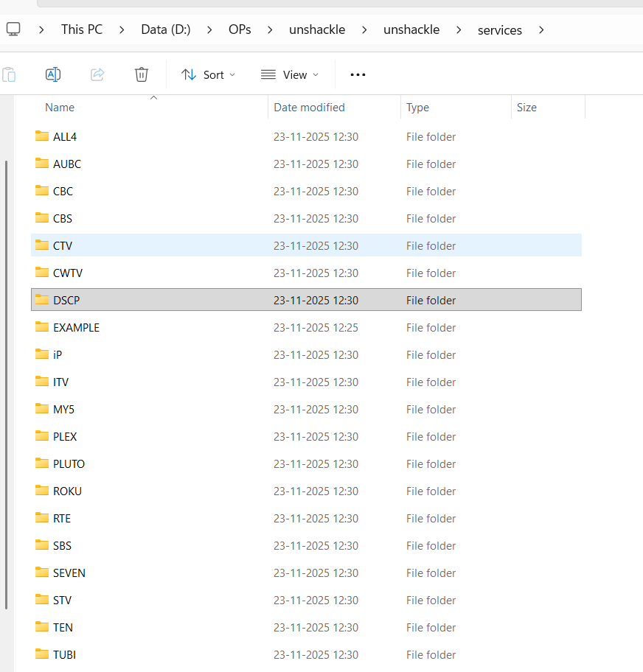Select the EXAMPLE folder icon
The image size is (643, 672).
pos(42,327)
